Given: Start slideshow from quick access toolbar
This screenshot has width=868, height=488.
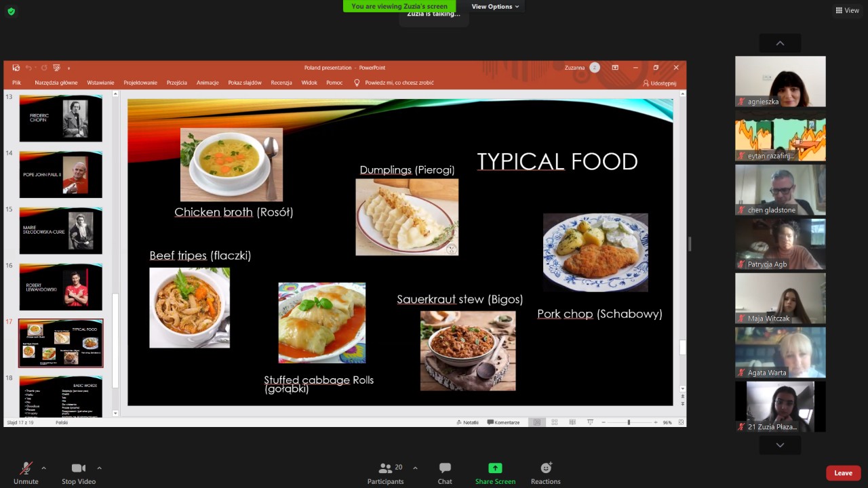Looking at the screenshot, I should click(x=56, y=68).
